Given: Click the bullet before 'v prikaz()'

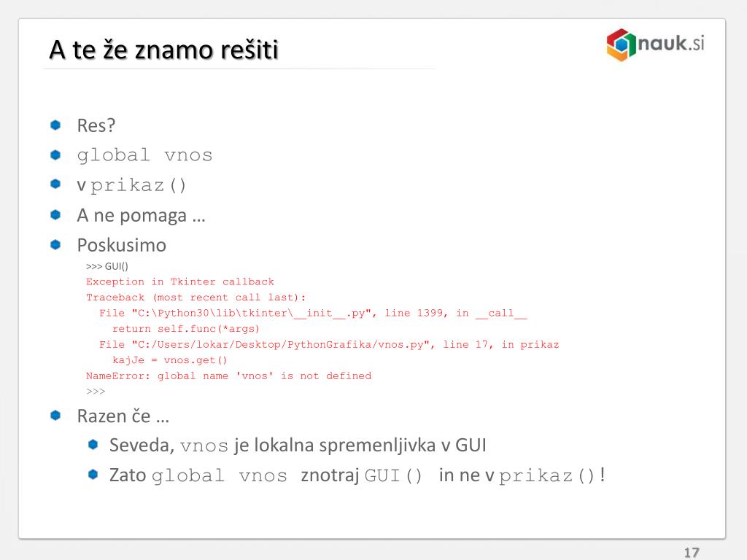Looking at the screenshot, I should point(55,184).
